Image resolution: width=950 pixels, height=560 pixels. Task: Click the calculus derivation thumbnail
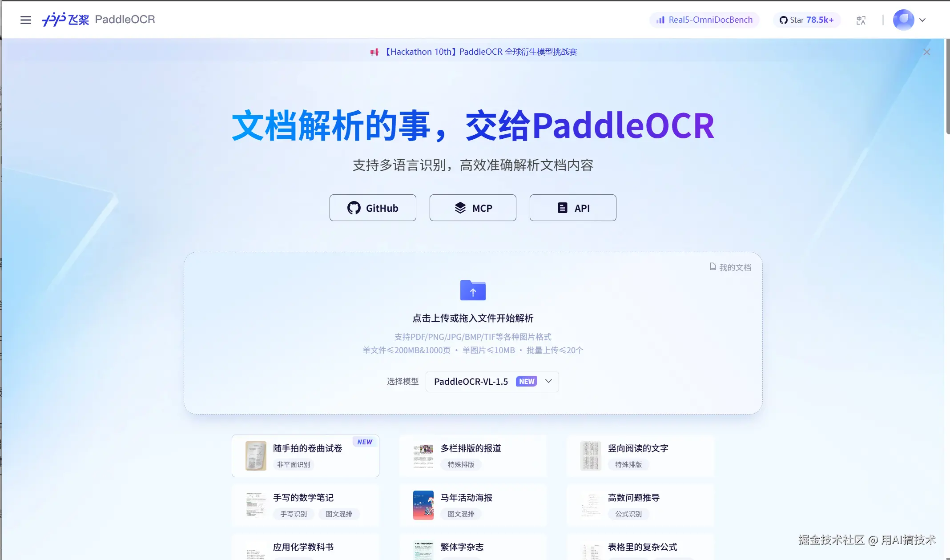pyautogui.click(x=591, y=505)
